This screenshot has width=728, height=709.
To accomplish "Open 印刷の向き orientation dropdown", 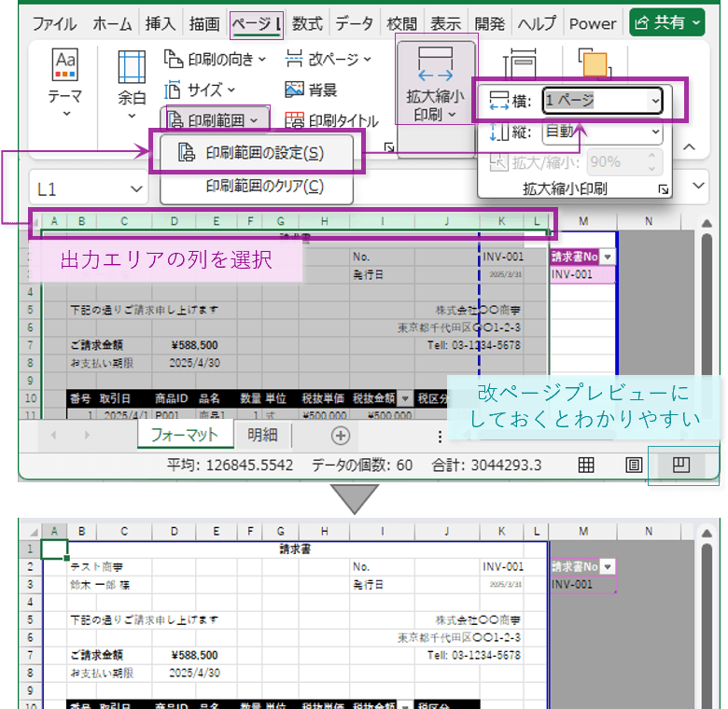I will click(x=215, y=59).
